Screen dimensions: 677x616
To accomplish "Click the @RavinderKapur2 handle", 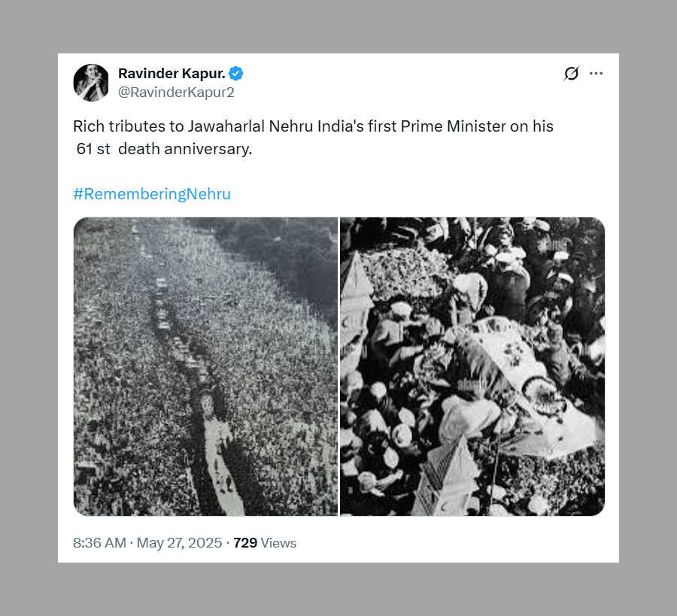I will pos(177,92).
